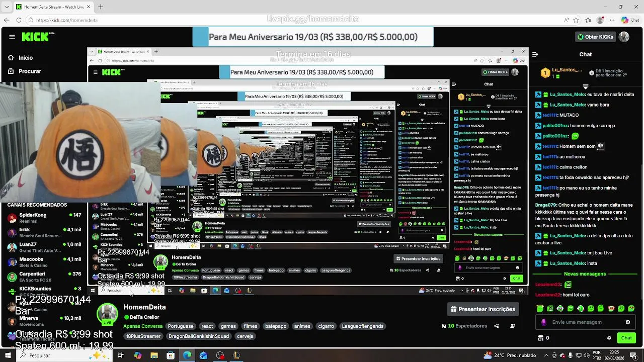
Task: Send message with green Chat button
Action: pos(626,338)
